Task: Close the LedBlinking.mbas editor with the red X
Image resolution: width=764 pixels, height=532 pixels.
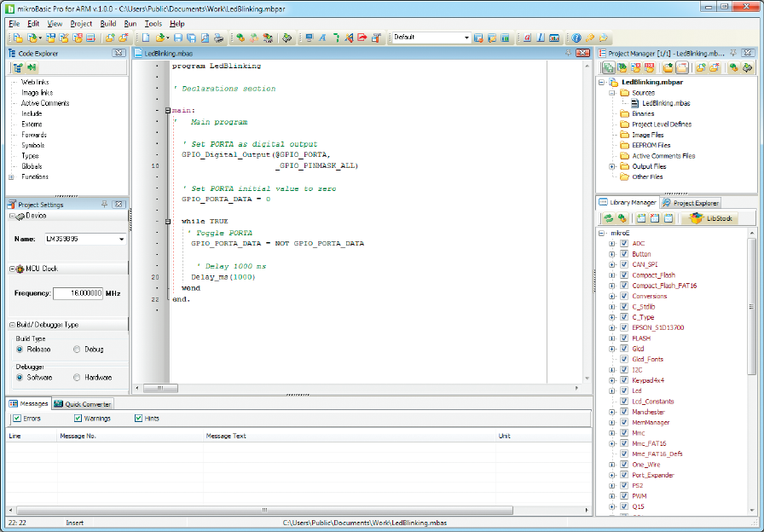Action: (583, 53)
